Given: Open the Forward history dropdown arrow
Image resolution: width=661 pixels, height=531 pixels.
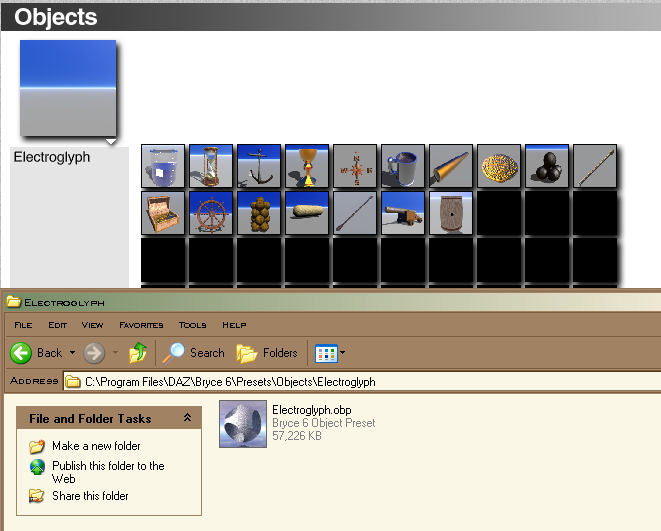Looking at the screenshot, I should 115,352.
